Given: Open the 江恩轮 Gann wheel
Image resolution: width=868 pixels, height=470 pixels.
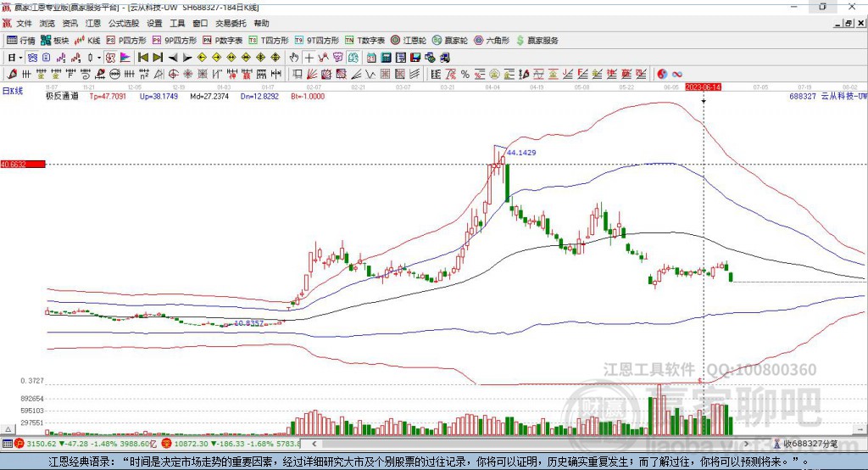Looking at the screenshot, I should pos(409,41).
